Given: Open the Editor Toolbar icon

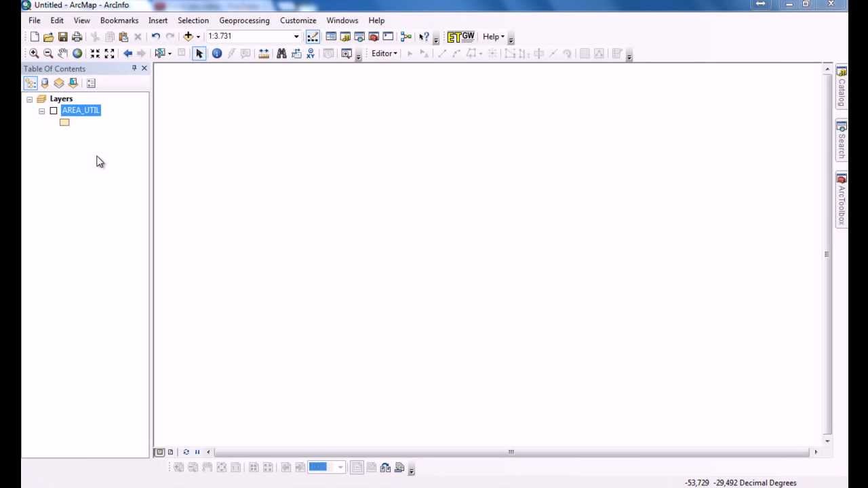Looking at the screenshot, I should (313, 37).
